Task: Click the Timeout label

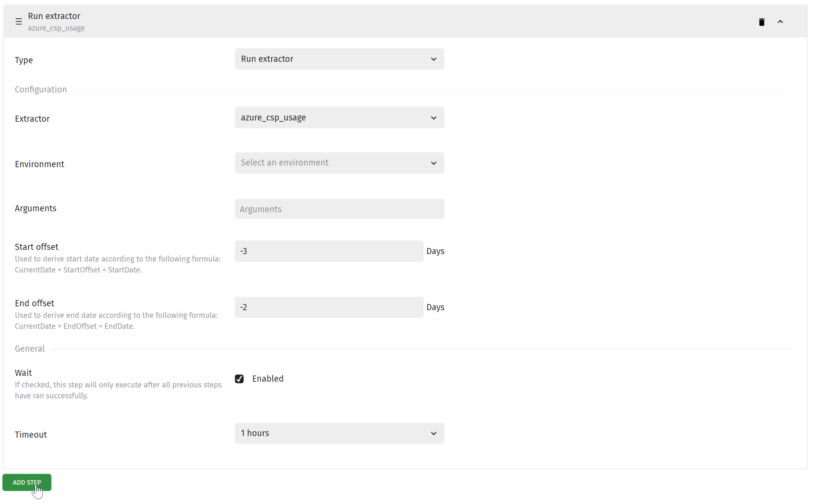Action: pos(31,435)
